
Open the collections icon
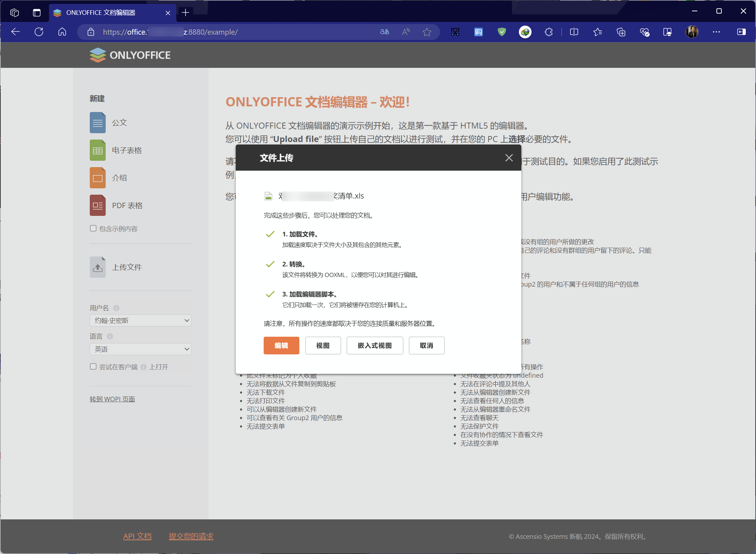tap(621, 32)
